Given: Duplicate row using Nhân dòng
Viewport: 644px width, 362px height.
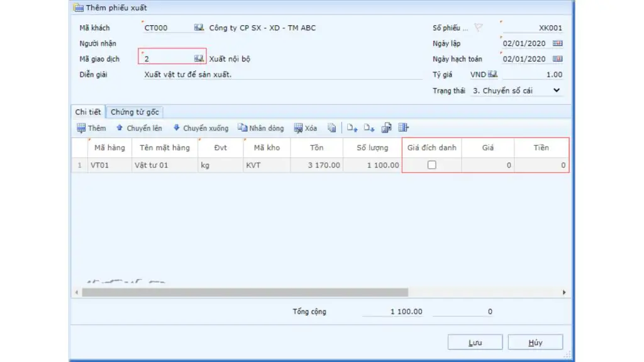Looking at the screenshot, I should (x=261, y=128).
